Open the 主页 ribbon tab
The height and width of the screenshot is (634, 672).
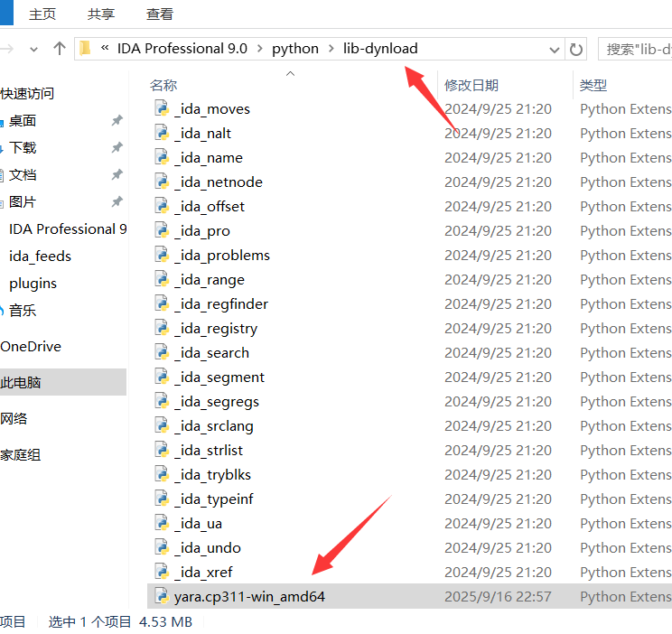pyautogui.click(x=42, y=14)
